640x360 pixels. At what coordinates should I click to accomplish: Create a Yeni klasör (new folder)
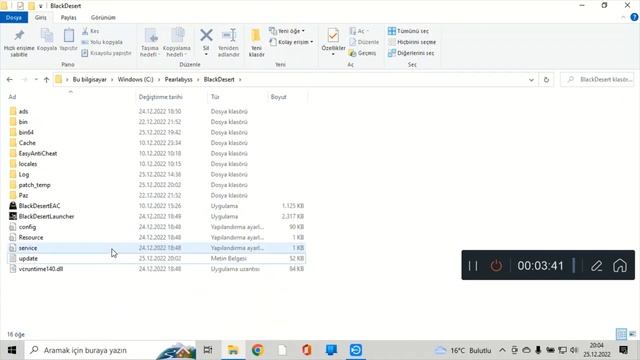pos(256,43)
